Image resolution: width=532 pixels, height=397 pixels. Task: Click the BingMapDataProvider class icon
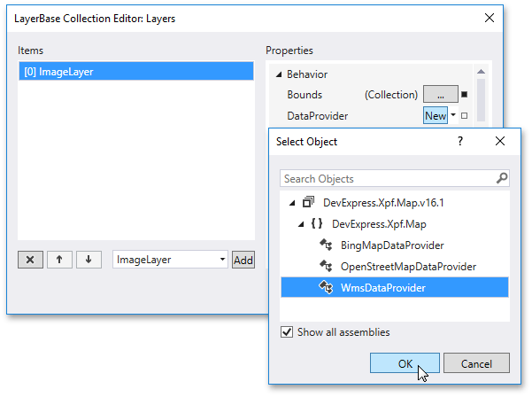click(326, 245)
